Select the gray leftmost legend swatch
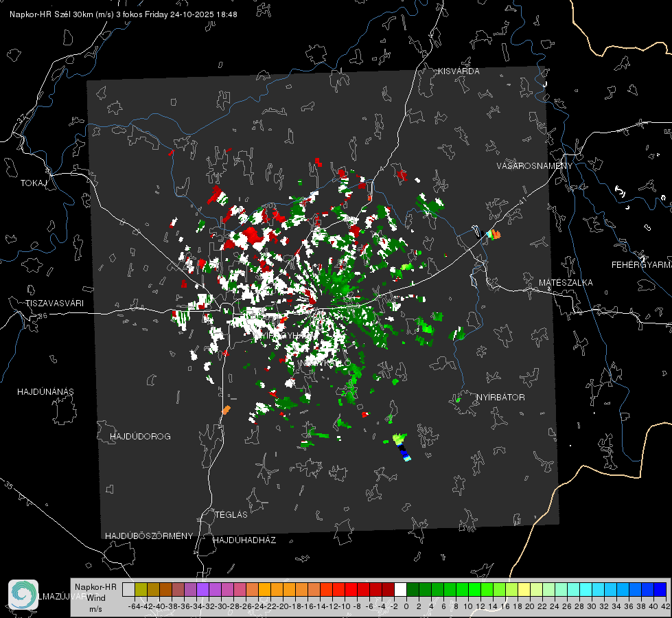The height and width of the screenshot is (618, 672). tap(128, 590)
